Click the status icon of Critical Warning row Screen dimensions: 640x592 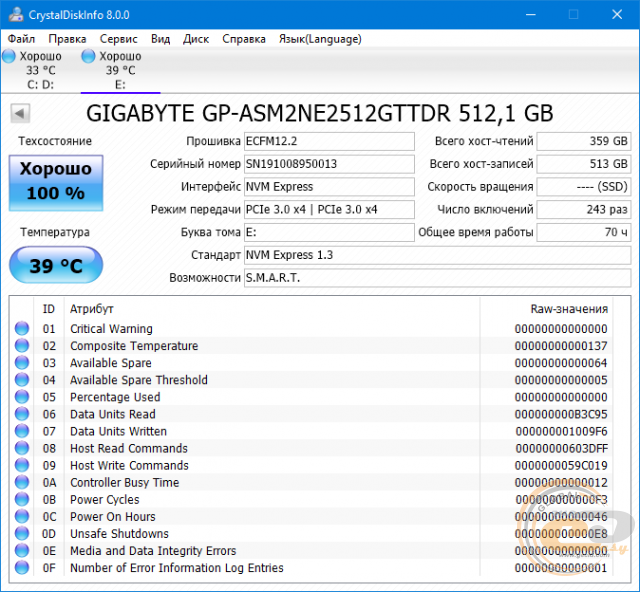(x=22, y=328)
